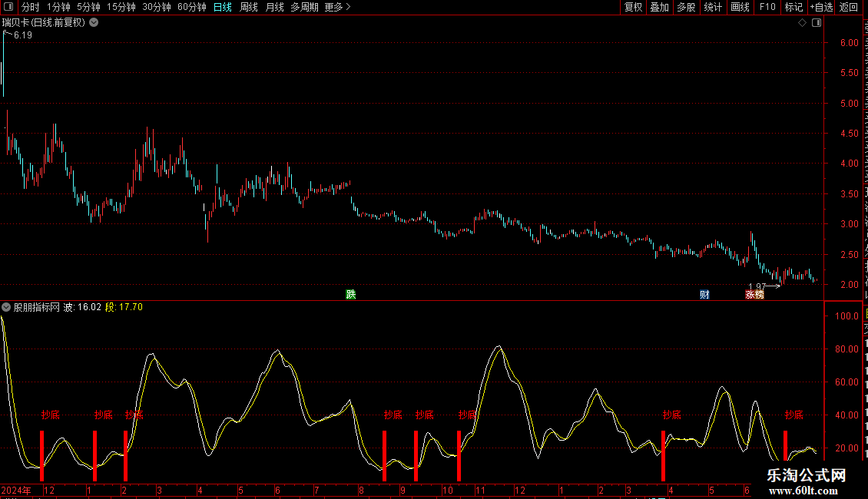Click the 返回 back button
Viewport: 868px width, 499px height.
tap(849, 7)
